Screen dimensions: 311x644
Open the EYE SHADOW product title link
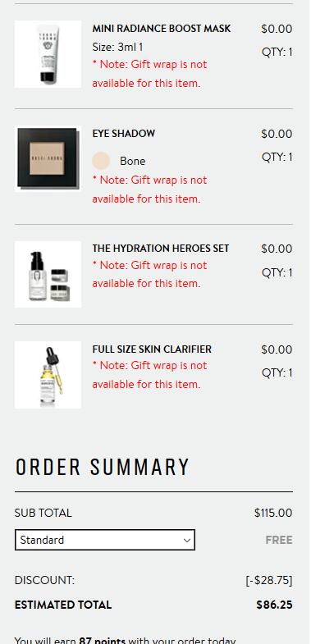[x=124, y=134]
